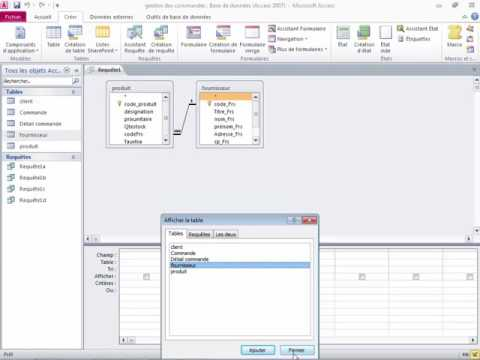Select codeFrs field in produit table

click(133, 134)
